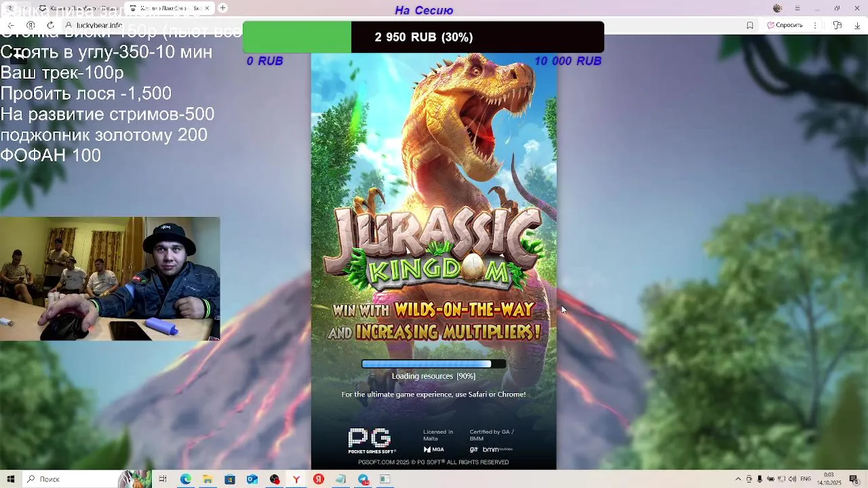
Task: Click the 'ФОФАН 100' overlay text
Action: (x=51, y=155)
